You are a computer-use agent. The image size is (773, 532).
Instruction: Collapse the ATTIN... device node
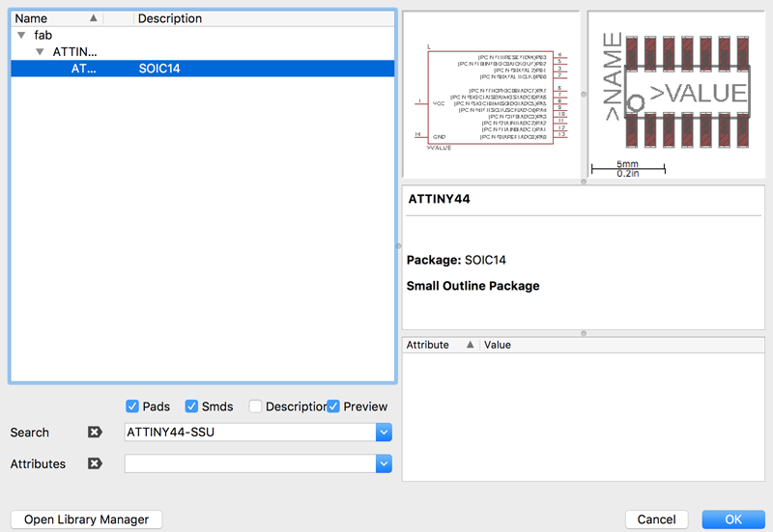pos(40,52)
